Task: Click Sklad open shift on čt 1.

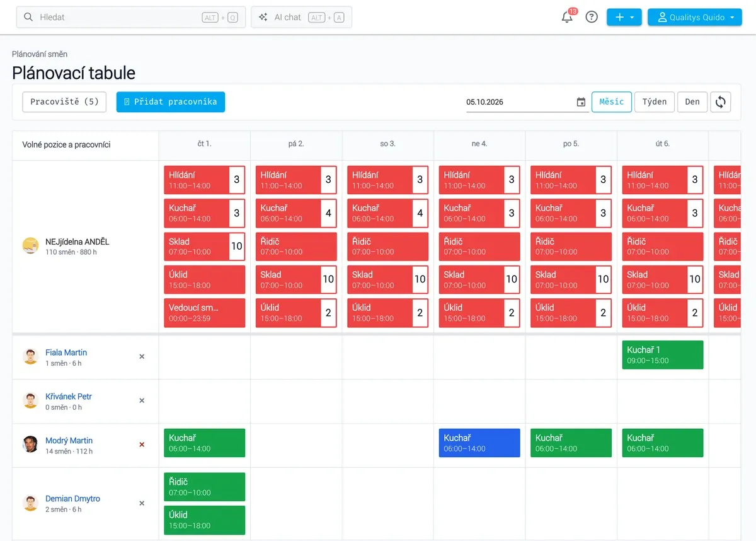Action: pyautogui.click(x=205, y=247)
